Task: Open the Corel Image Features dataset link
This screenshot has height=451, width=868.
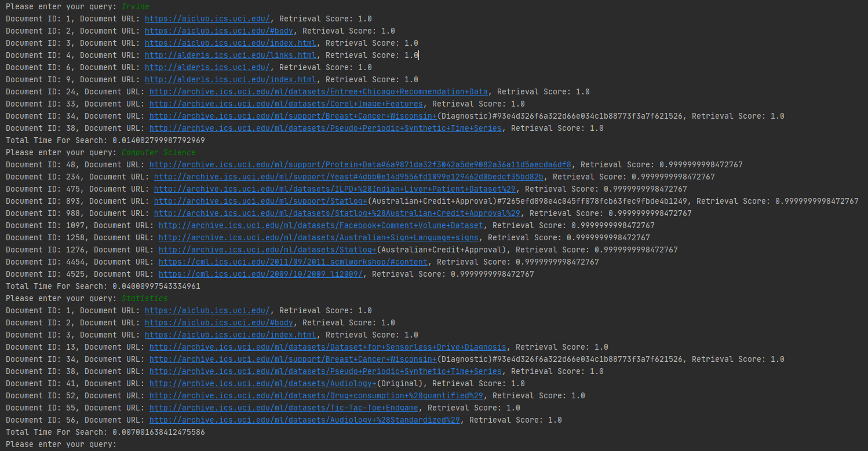Action: click(286, 104)
